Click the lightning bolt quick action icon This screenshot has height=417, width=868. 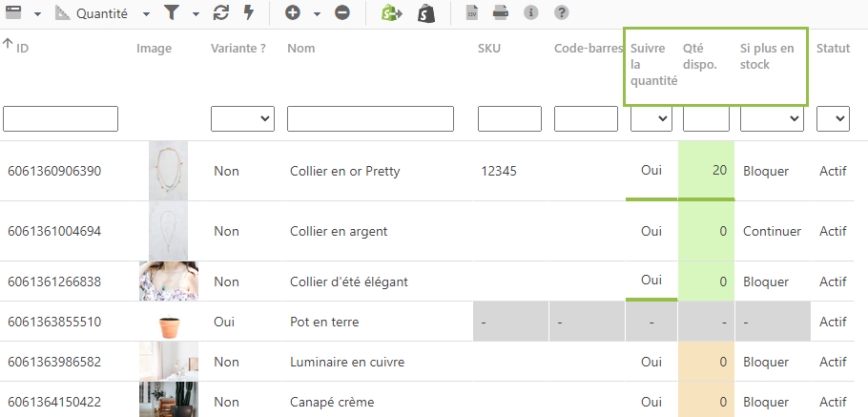[x=249, y=13]
